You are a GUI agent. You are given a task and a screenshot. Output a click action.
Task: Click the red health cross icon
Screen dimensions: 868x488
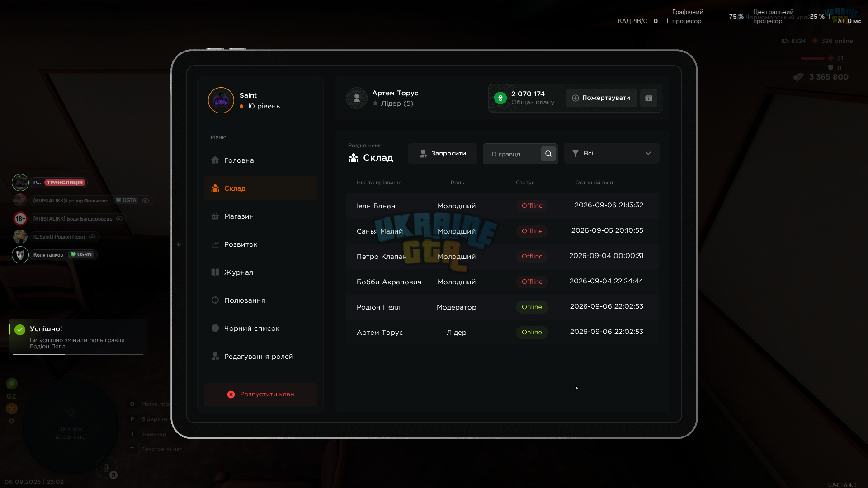[831, 58]
